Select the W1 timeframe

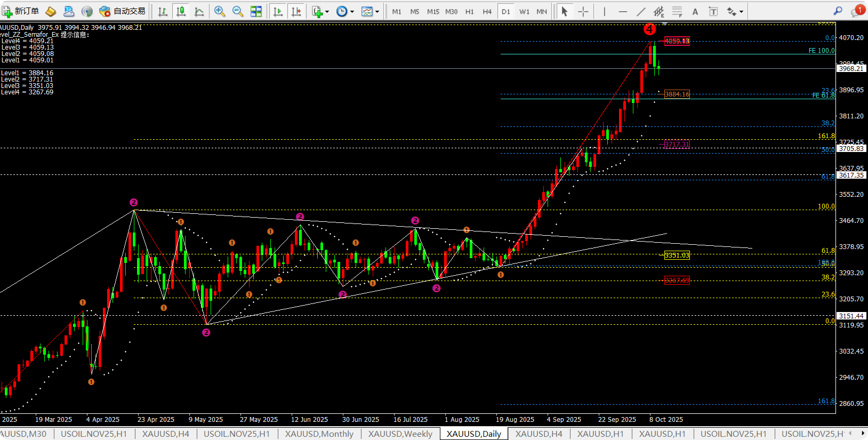tap(525, 11)
